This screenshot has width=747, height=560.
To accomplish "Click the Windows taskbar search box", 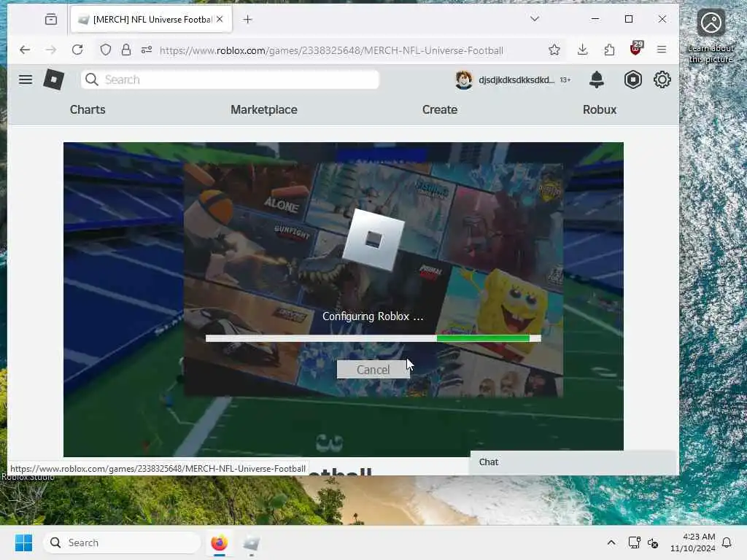I will [x=122, y=542].
